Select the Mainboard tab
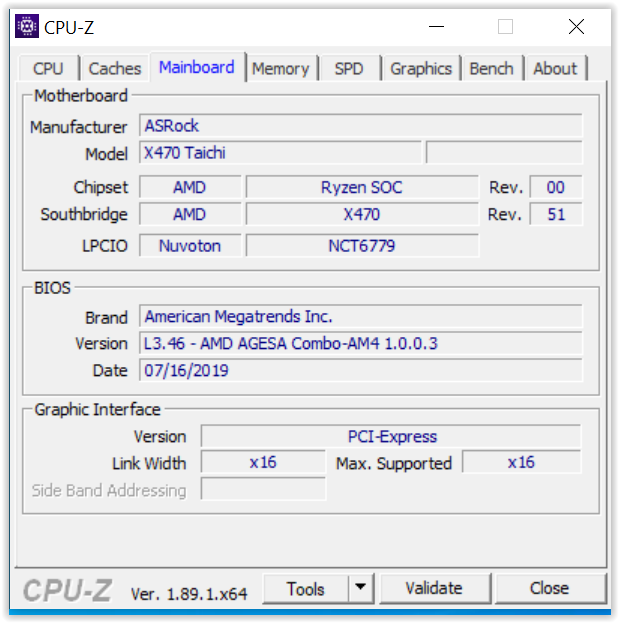 [197, 67]
